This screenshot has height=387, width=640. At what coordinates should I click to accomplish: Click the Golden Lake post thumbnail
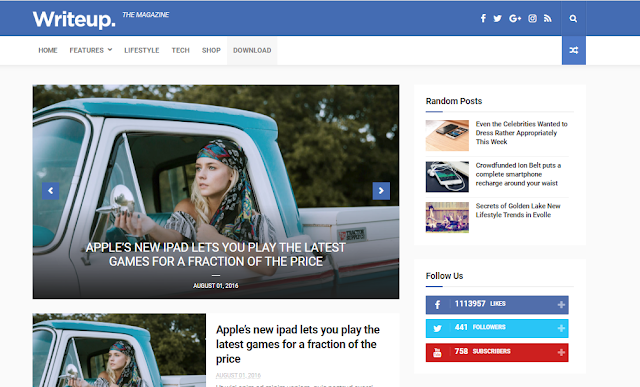pyautogui.click(x=447, y=217)
